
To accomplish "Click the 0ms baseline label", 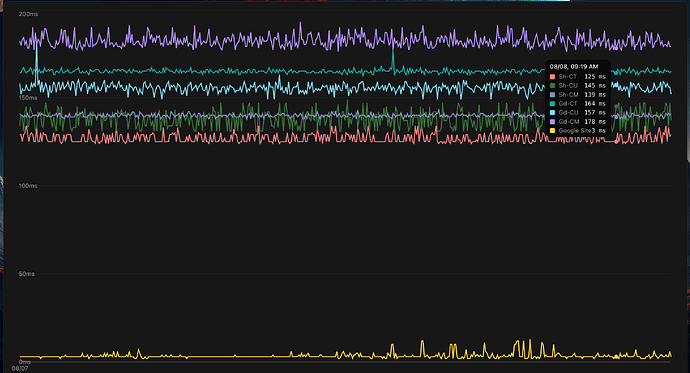I will click(x=25, y=362).
